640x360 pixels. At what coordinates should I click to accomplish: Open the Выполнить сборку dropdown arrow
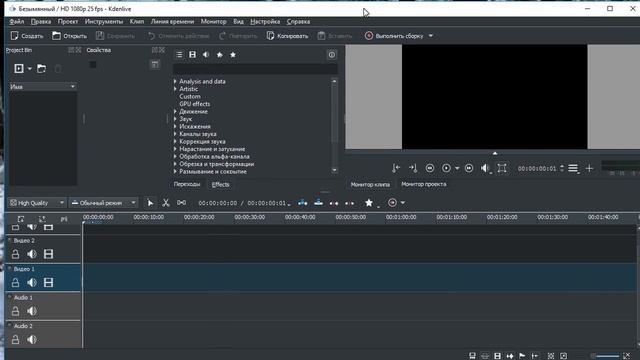coord(431,36)
